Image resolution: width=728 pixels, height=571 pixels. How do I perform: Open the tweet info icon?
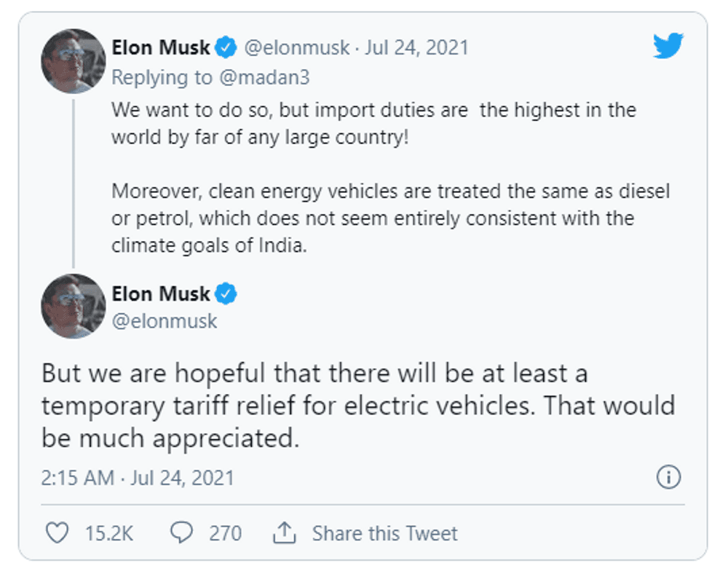668,477
